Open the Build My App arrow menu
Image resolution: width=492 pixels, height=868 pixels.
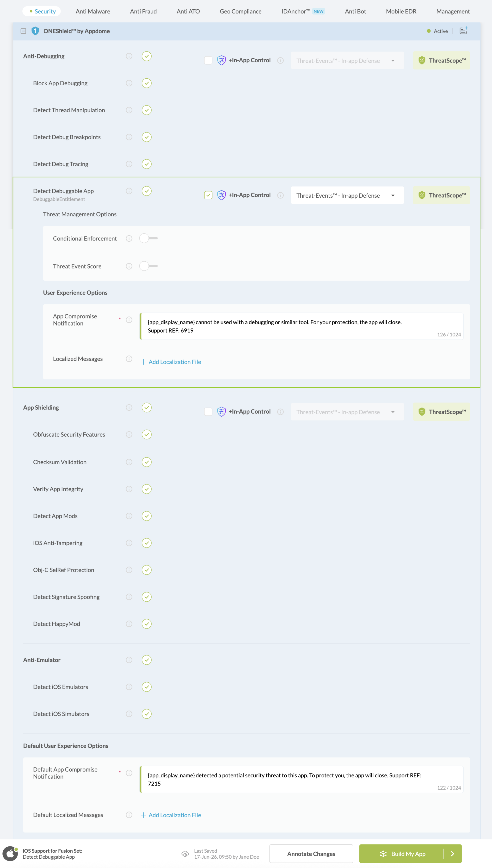452,854
